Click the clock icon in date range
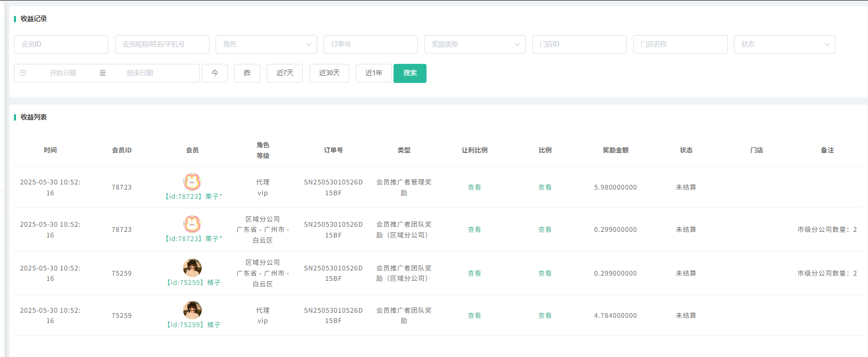868x357 pixels. [23, 73]
